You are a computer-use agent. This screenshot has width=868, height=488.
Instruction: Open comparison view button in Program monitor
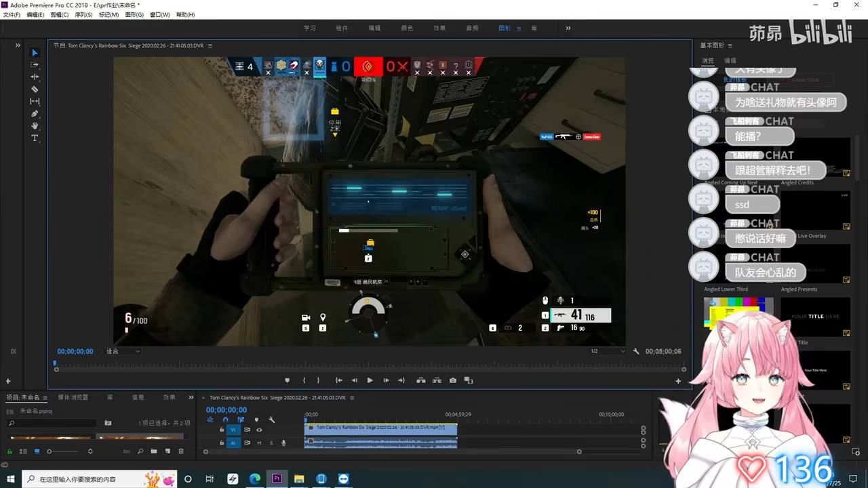[x=468, y=380]
